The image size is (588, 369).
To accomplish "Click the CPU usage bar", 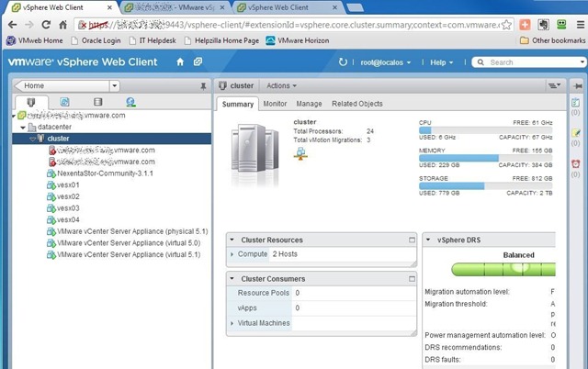I will click(x=485, y=130).
